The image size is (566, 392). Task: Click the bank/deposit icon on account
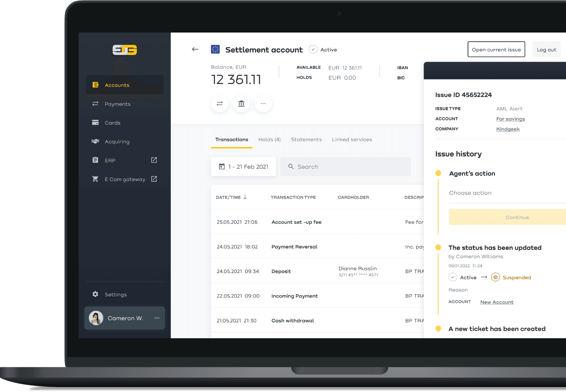point(242,104)
